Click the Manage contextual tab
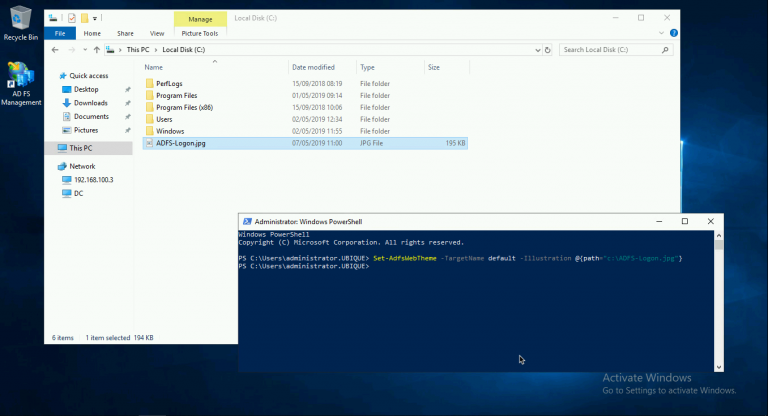The image size is (768, 416). (200, 19)
